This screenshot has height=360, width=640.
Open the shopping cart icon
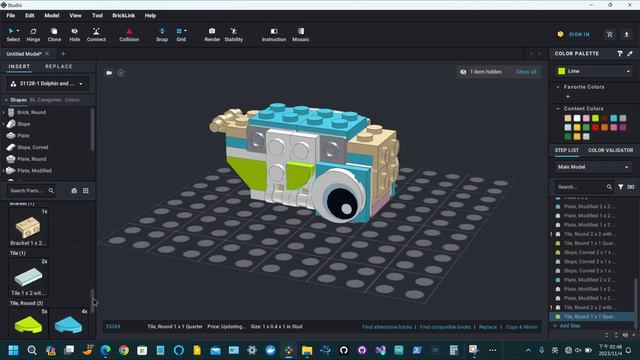click(x=609, y=34)
